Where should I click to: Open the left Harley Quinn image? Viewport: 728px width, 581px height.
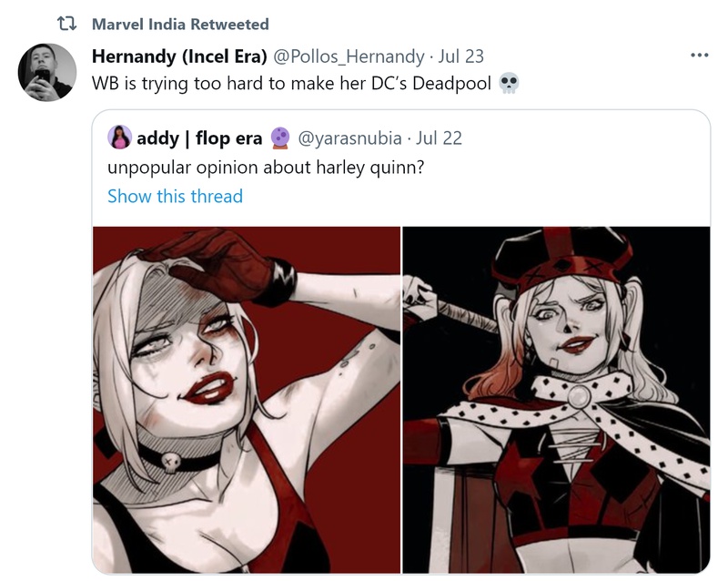247,400
